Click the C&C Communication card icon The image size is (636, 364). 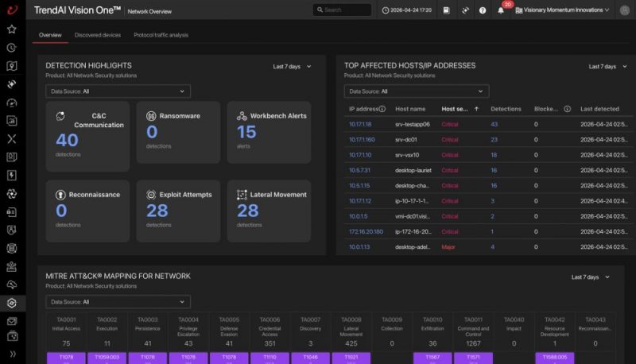[60, 116]
